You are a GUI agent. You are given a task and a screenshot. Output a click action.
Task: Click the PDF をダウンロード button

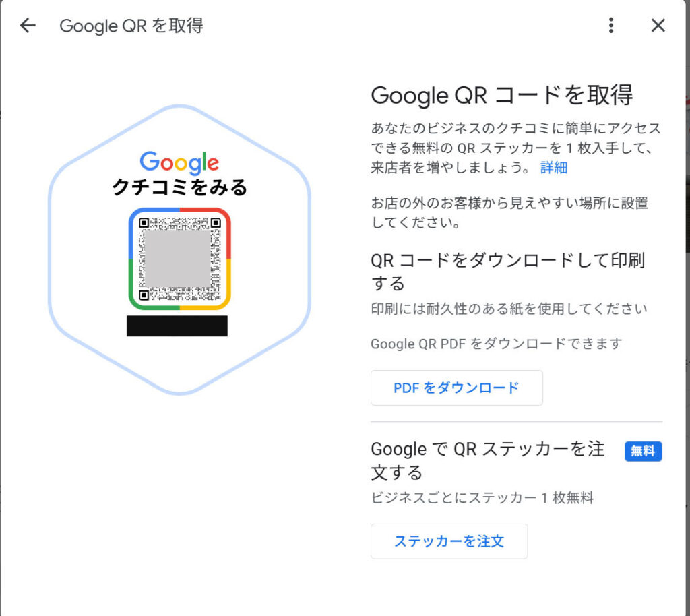(456, 388)
